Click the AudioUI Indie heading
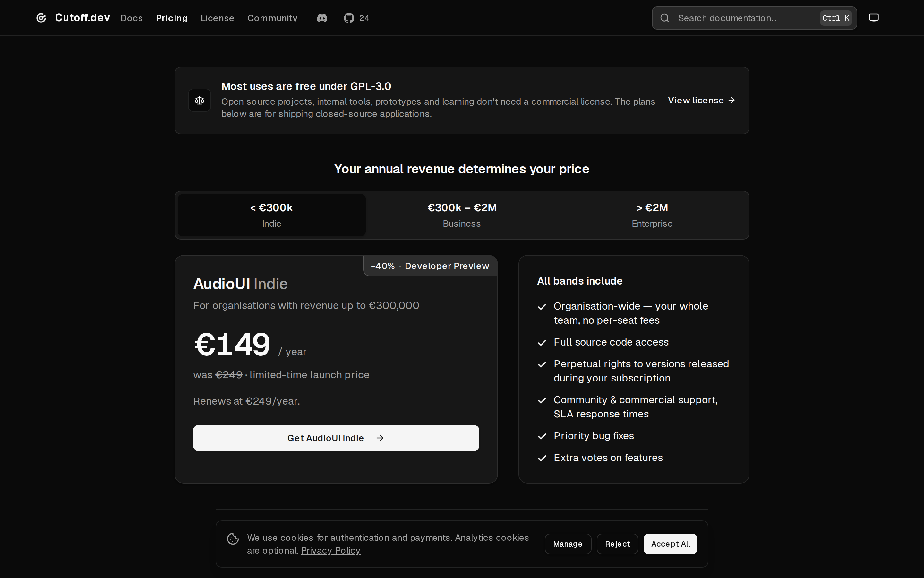This screenshot has width=924, height=578. [x=241, y=284]
